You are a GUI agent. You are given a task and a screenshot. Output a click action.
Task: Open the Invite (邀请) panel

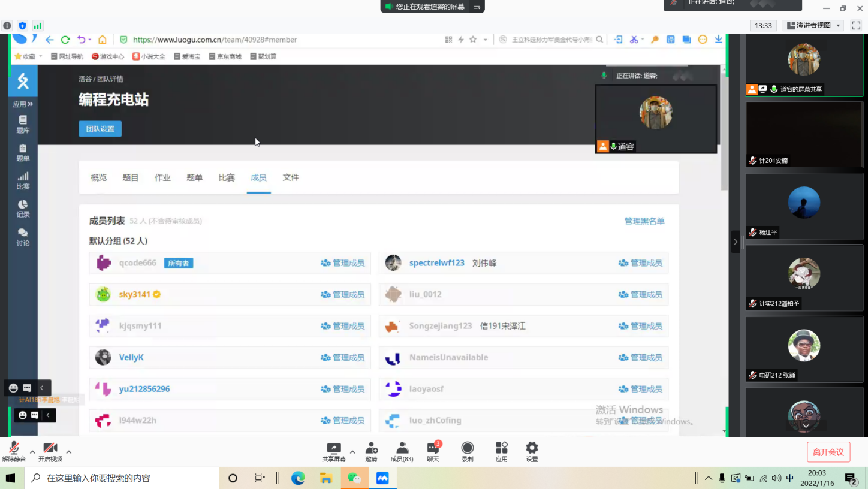click(x=371, y=452)
